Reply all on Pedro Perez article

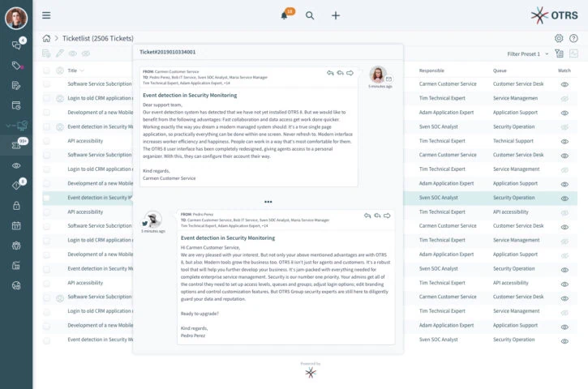click(x=377, y=216)
